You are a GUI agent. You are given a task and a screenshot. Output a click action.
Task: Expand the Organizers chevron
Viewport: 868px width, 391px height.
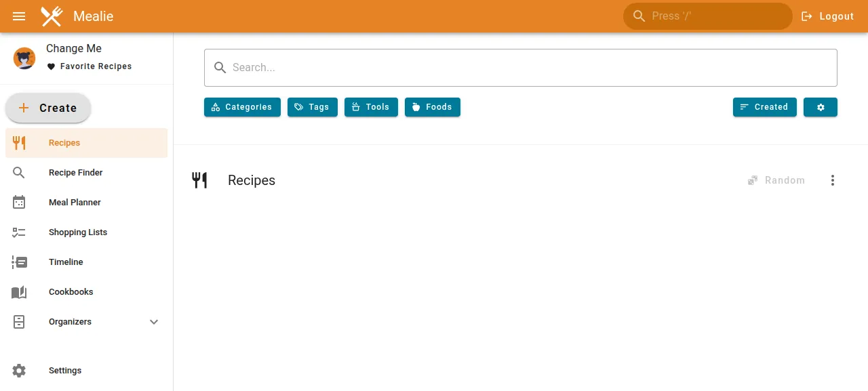154,322
